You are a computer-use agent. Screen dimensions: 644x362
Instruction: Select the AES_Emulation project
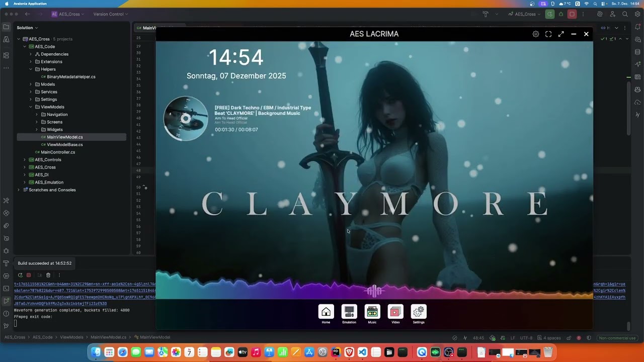tap(49, 183)
